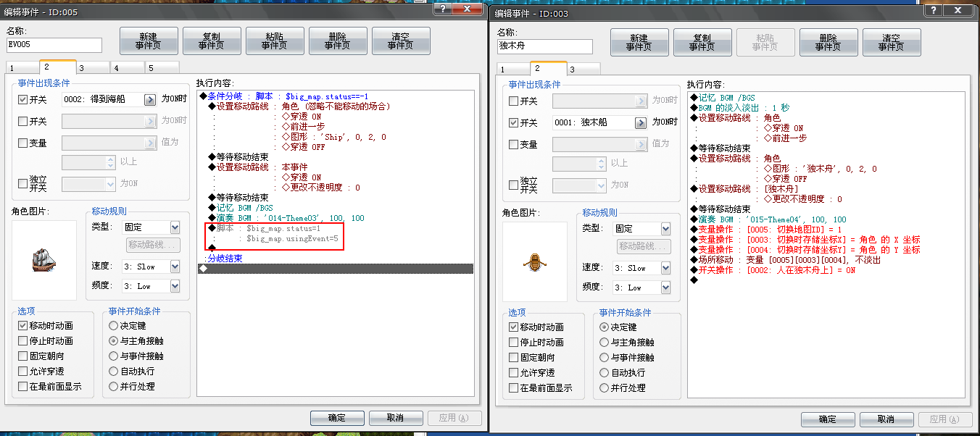Select 并行处理 trigger in ID:003 window
Image resolution: width=980 pixels, height=436 pixels.
point(604,388)
